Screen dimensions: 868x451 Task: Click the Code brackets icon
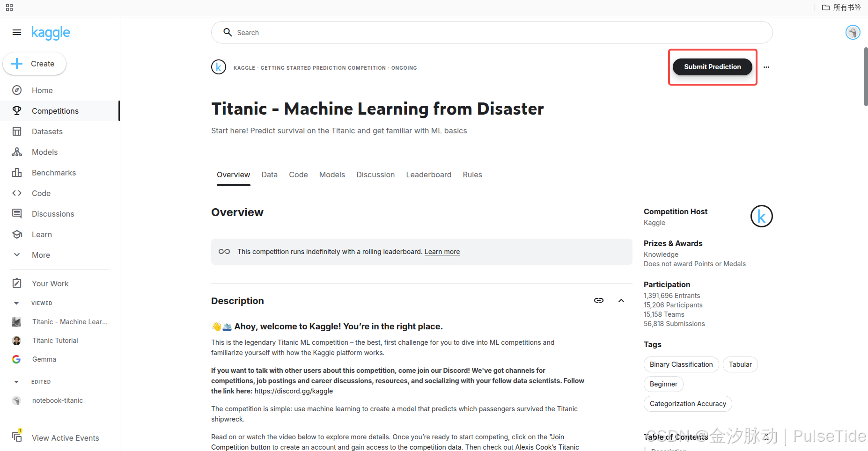(x=17, y=193)
